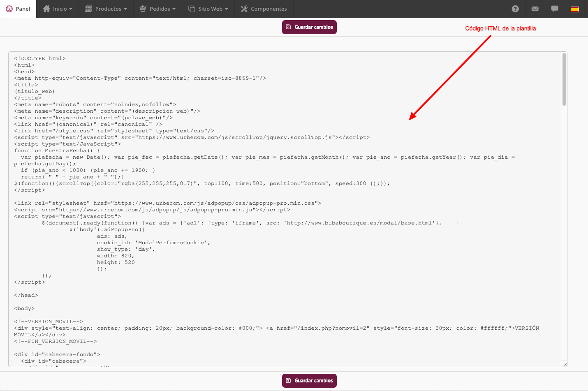Click the "show_type: 'day'," line
588x391 pixels.
[126, 249]
